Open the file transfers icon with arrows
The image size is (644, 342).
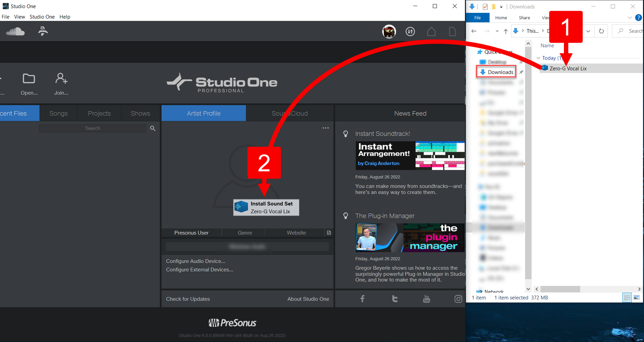pos(410,31)
